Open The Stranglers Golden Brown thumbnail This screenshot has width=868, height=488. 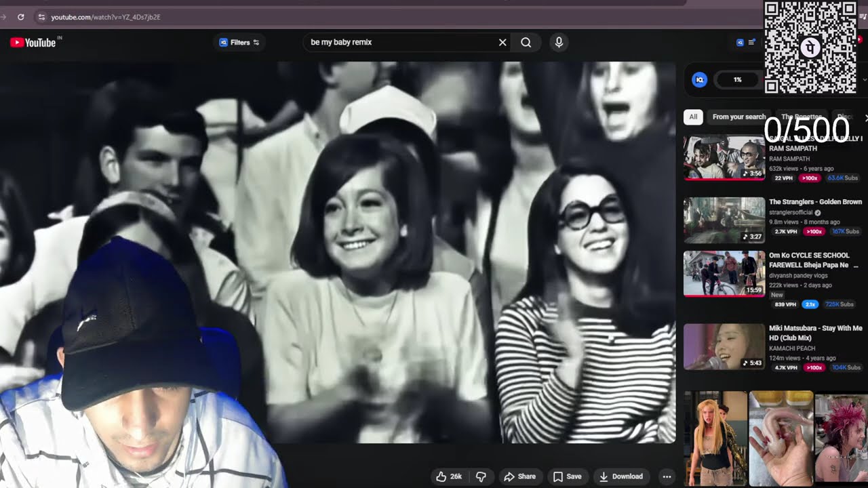[724, 220]
